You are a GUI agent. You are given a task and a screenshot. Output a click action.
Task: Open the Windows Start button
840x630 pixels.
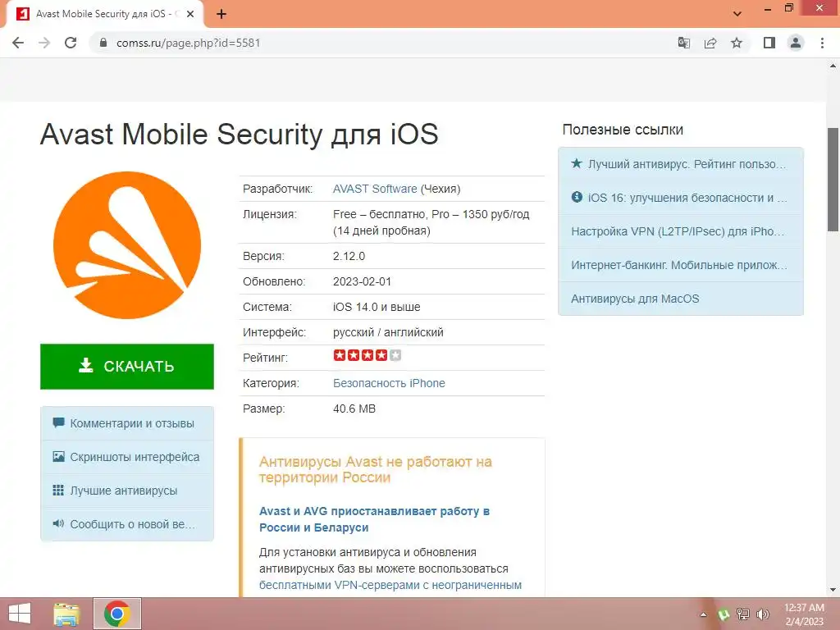(x=20, y=614)
